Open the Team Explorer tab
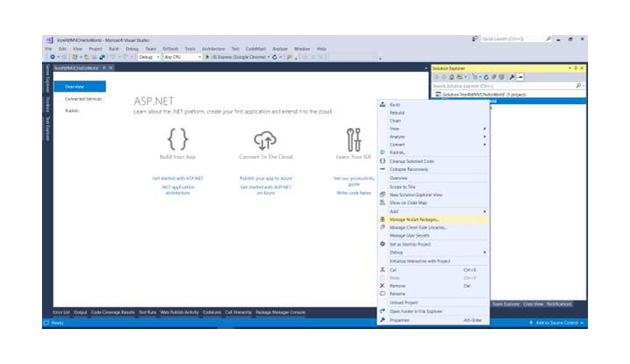The height and width of the screenshot is (364, 630). point(506,304)
